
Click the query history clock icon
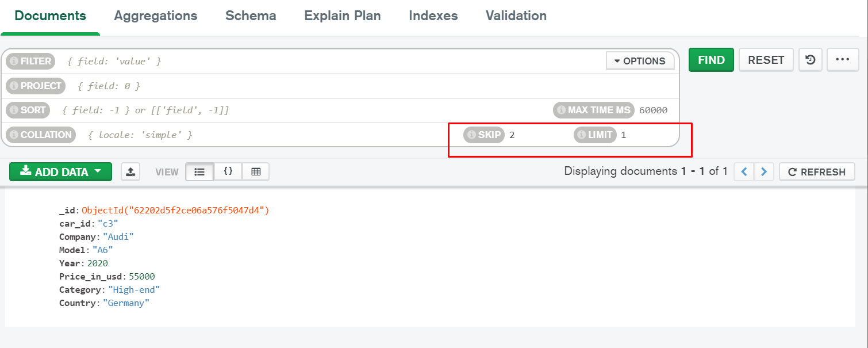coord(811,60)
